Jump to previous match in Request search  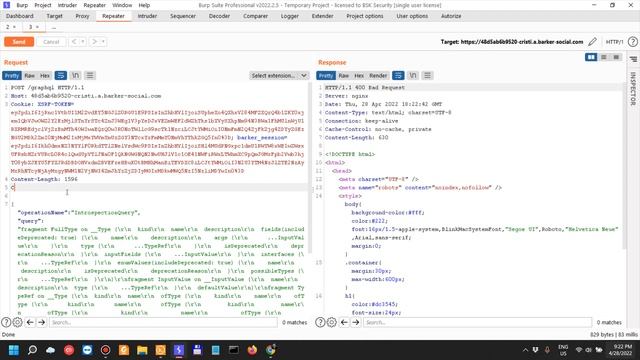[30, 322]
